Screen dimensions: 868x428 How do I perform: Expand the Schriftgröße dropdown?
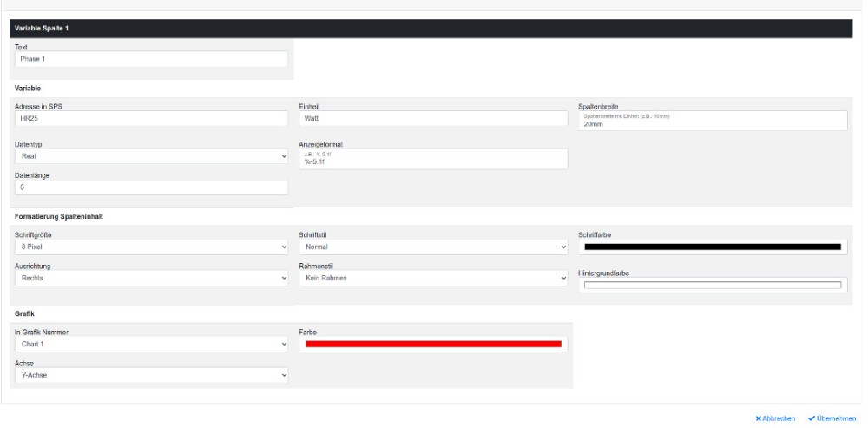click(x=151, y=247)
